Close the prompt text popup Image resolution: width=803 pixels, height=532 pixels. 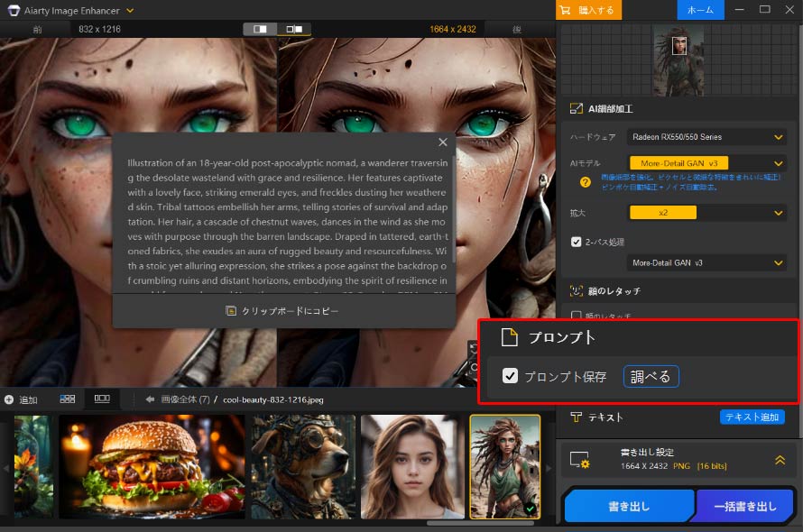[x=443, y=142]
